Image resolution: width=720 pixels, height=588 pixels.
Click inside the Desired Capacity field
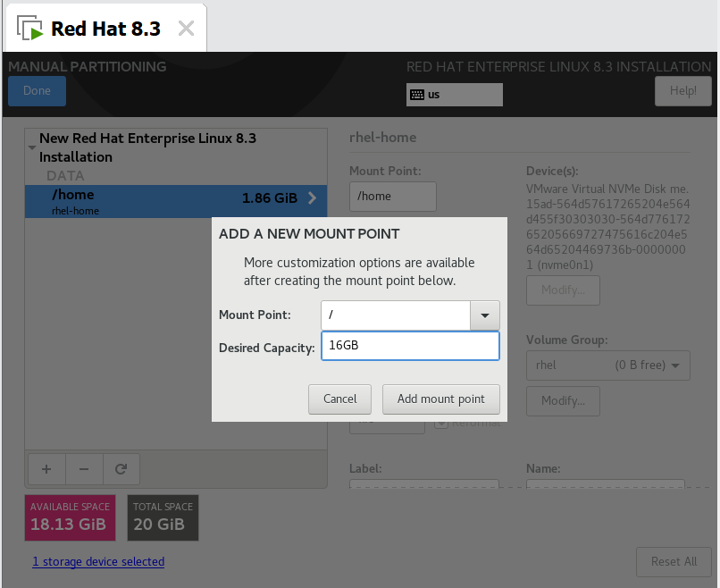[x=410, y=346]
